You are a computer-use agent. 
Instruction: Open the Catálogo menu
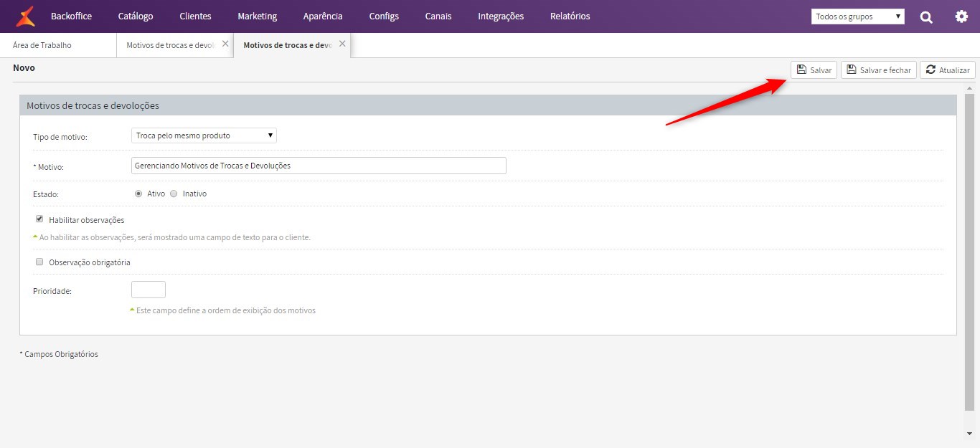[136, 16]
